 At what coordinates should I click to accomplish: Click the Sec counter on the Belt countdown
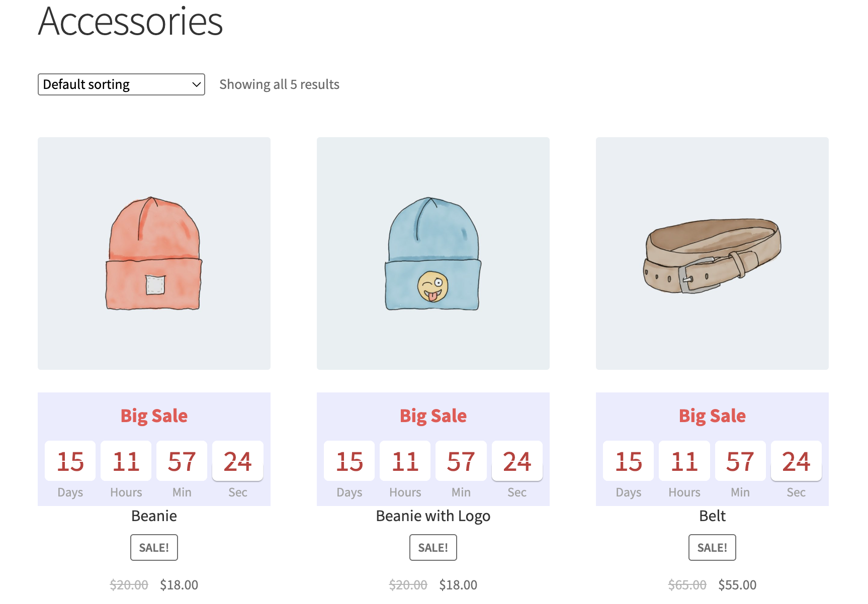click(796, 461)
